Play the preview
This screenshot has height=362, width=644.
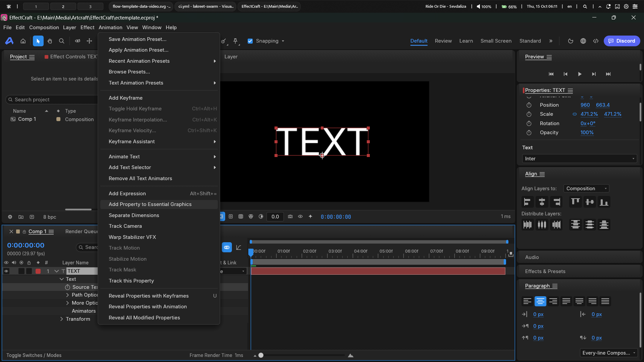(580, 74)
